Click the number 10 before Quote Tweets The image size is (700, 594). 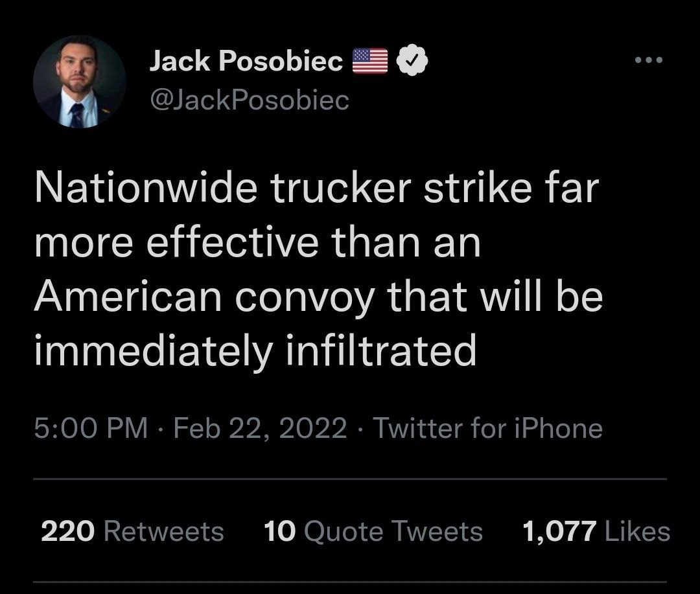[279, 531]
